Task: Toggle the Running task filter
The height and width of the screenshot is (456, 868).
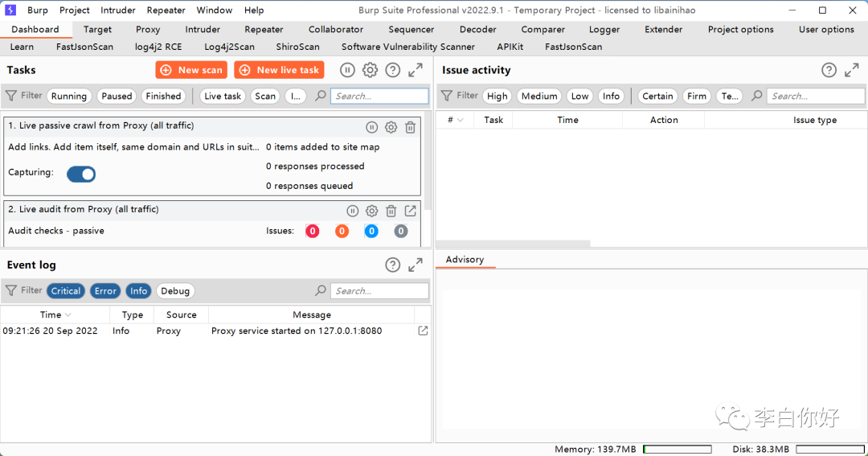Action: [x=68, y=96]
